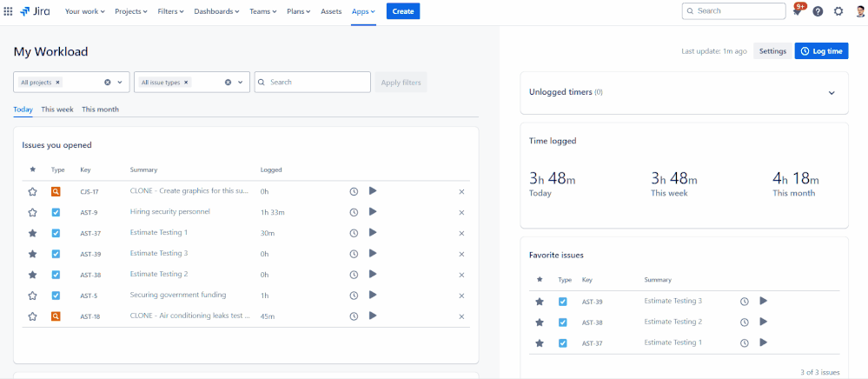Click the Create button
Image resolution: width=868 pixels, height=379 pixels.
click(403, 11)
